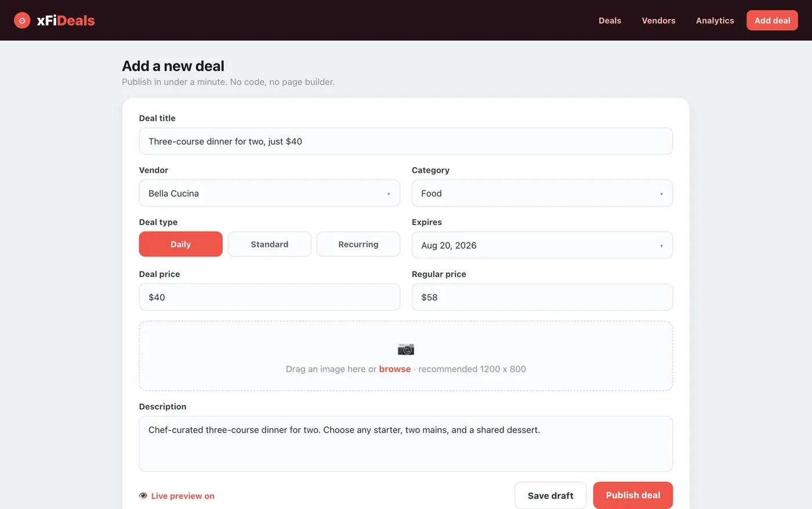Open the Expires date dropdown
The height and width of the screenshot is (509, 812).
coord(542,245)
